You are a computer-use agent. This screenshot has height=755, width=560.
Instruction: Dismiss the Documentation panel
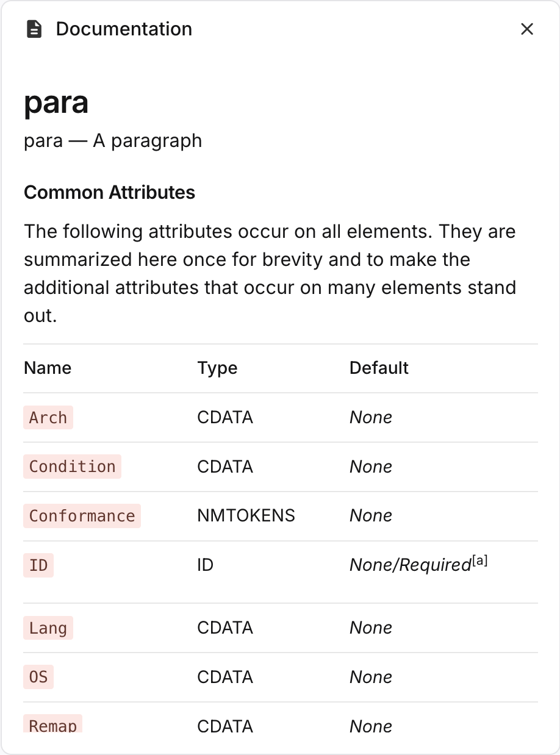527,28
